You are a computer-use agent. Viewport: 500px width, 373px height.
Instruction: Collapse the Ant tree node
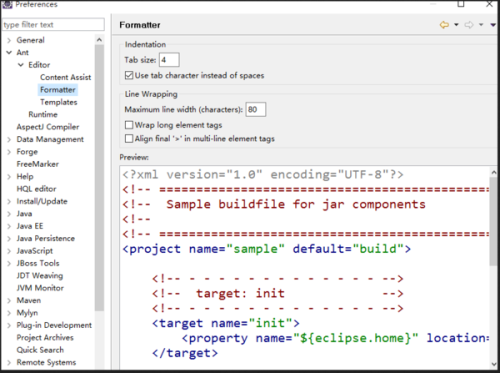(x=9, y=53)
